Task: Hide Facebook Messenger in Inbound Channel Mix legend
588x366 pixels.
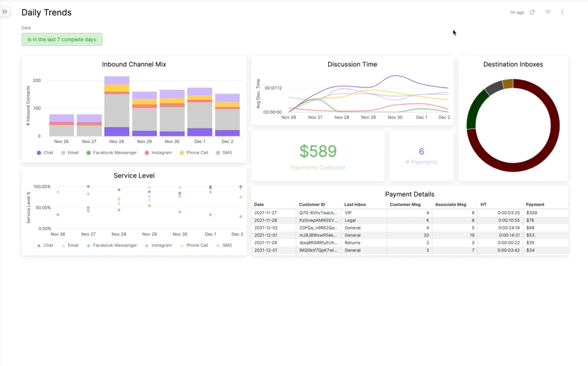Action: coord(111,153)
